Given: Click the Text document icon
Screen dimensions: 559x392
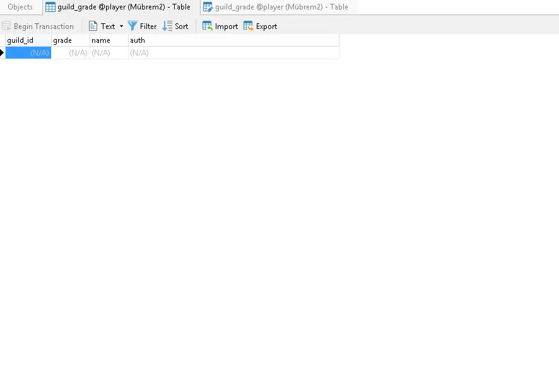Looking at the screenshot, I should point(93,26).
